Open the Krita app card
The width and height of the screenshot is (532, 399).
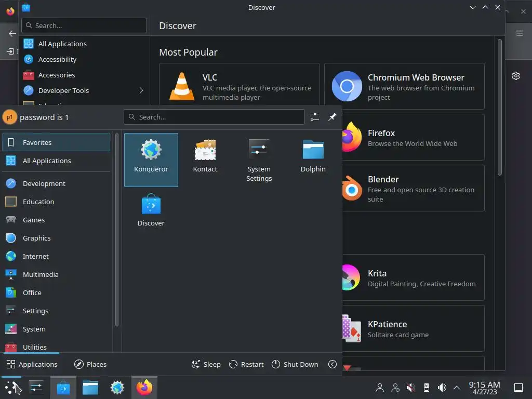[413, 277]
